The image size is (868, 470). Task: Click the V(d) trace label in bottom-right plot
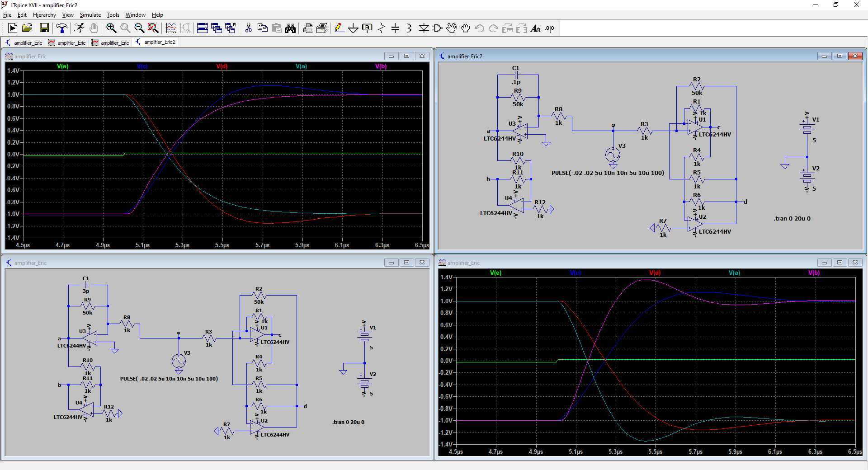655,273
